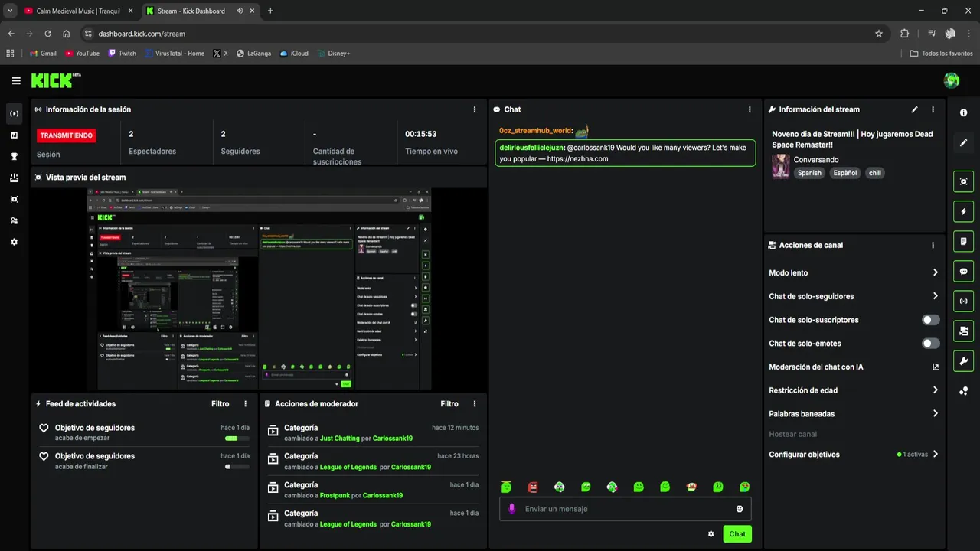The height and width of the screenshot is (551, 980).
Task: Expand Configurar objetivos settings
Action: point(936,455)
